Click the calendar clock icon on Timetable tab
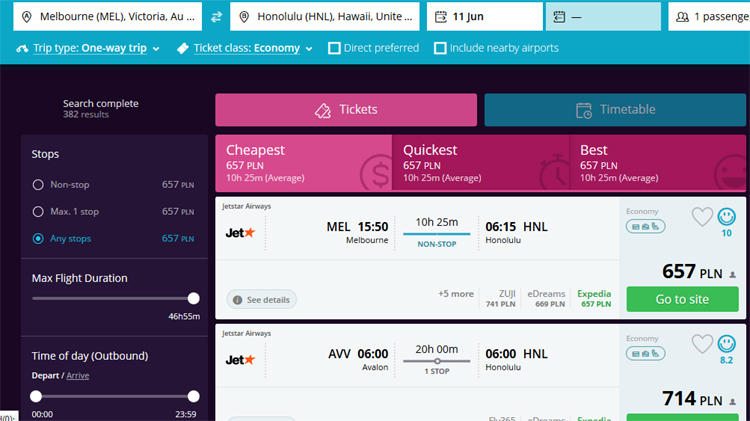 click(584, 111)
